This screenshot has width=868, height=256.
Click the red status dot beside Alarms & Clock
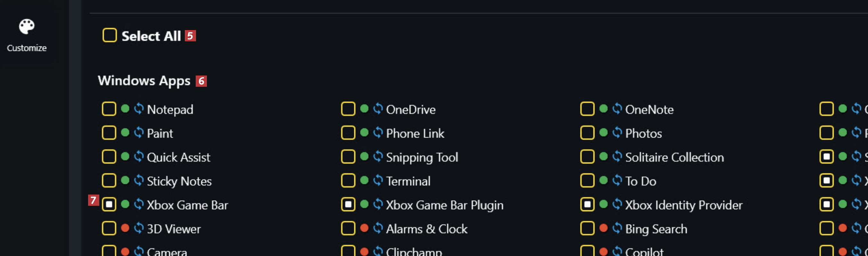click(364, 228)
